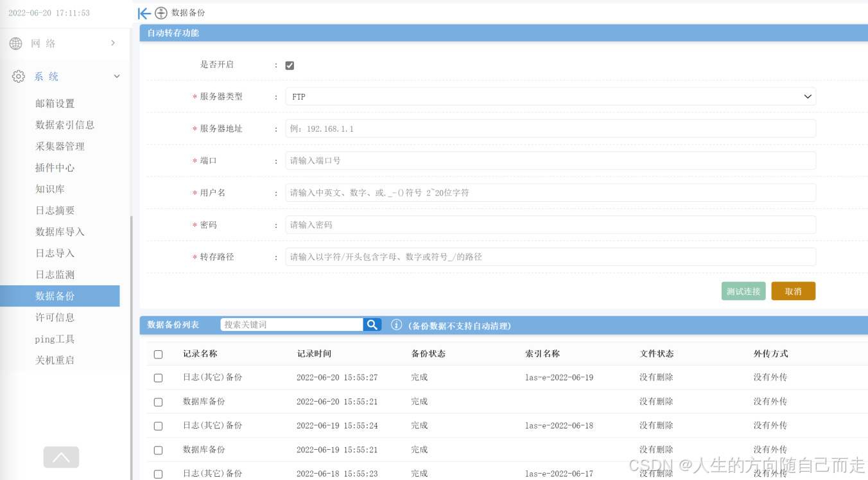
Task: Click index name las-e-2022-06-18
Action: [559, 426]
